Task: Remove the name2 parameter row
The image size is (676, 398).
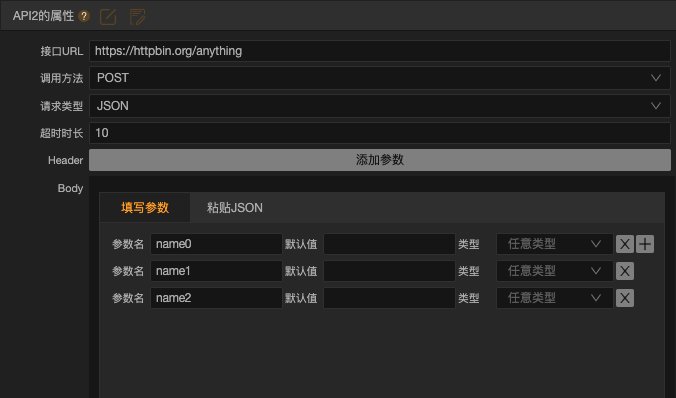Action: coord(625,298)
